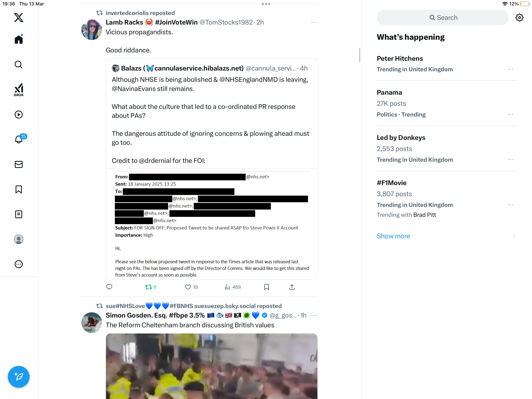Open Messages envelope icon

pos(18,164)
